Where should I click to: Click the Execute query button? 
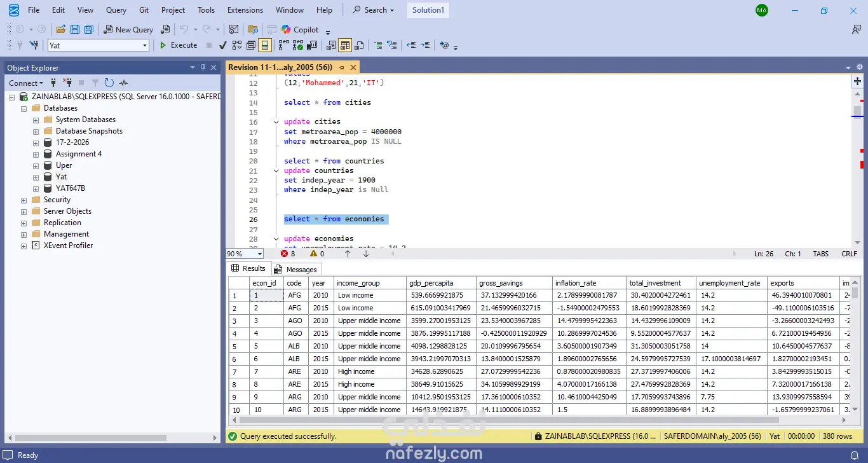179,45
